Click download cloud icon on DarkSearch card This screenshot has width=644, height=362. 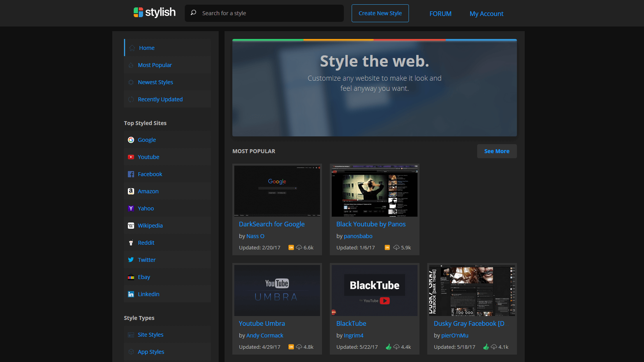coord(299,247)
